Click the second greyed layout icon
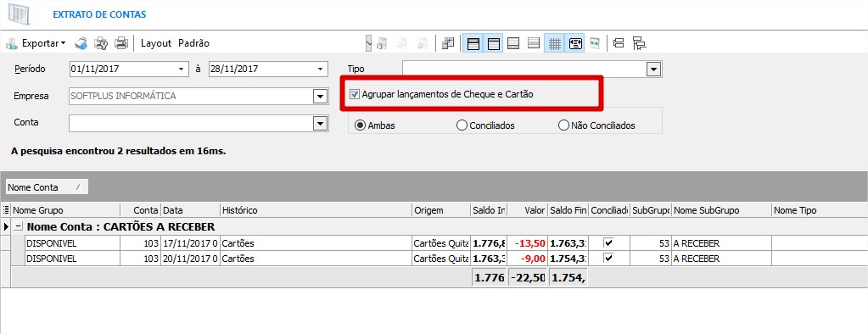Image resolution: width=868 pixels, height=334 pixels. pyautogui.click(x=402, y=43)
